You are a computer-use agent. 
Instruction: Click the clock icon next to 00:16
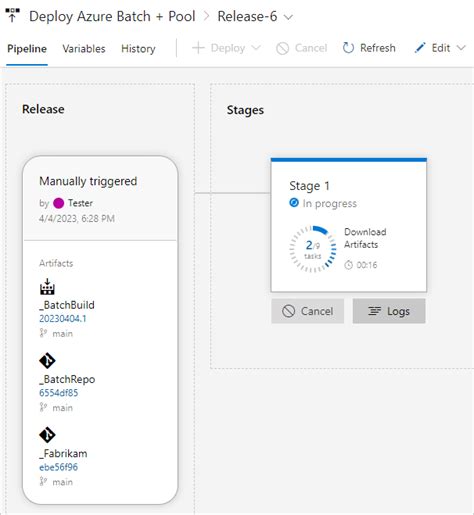coord(348,265)
